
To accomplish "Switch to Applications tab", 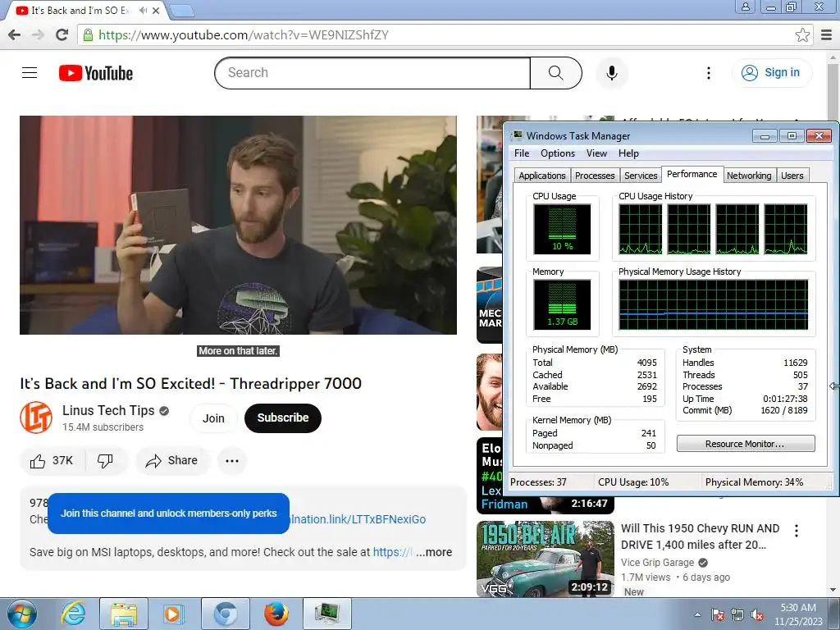I will point(542,176).
